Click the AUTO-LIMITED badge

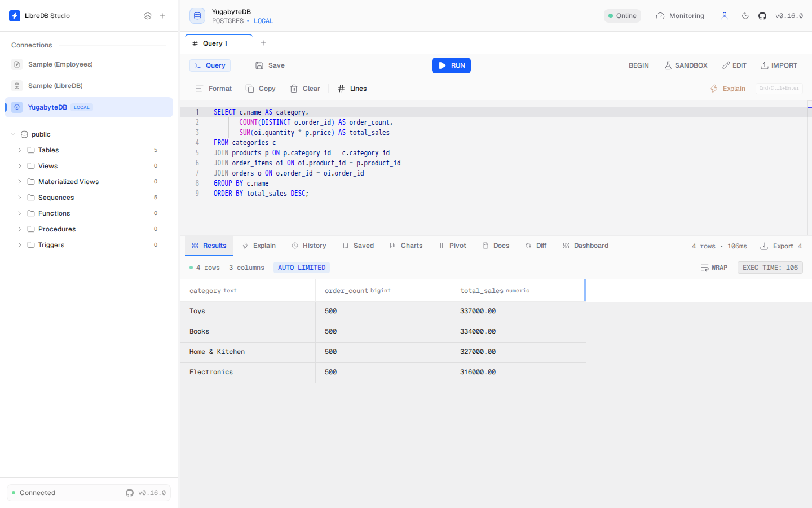(x=302, y=268)
